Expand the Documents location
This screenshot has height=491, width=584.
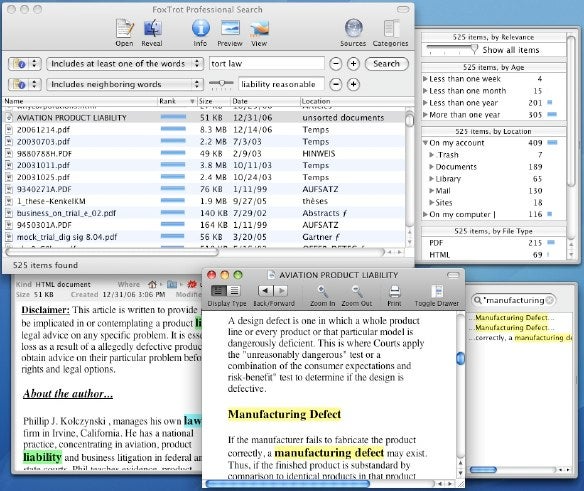pos(432,167)
